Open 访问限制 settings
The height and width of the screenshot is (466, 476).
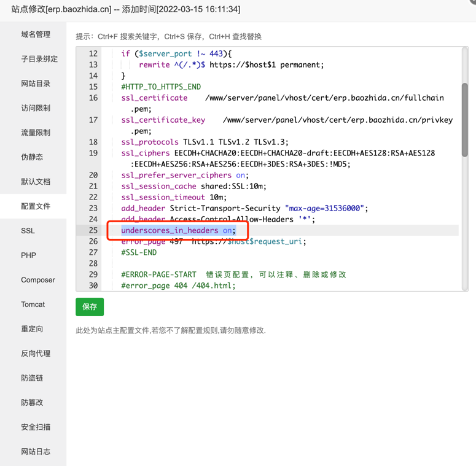coord(36,108)
